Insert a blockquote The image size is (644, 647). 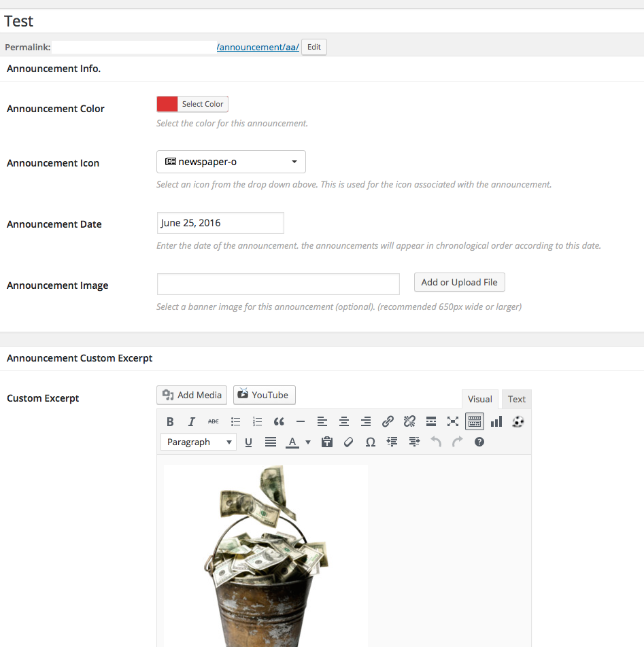pos(278,422)
